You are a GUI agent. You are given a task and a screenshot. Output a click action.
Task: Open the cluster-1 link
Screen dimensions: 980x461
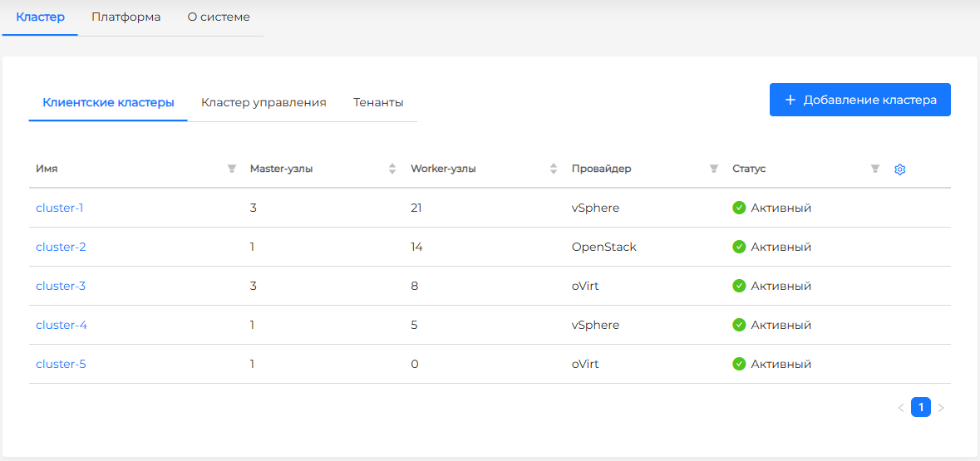click(60, 208)
